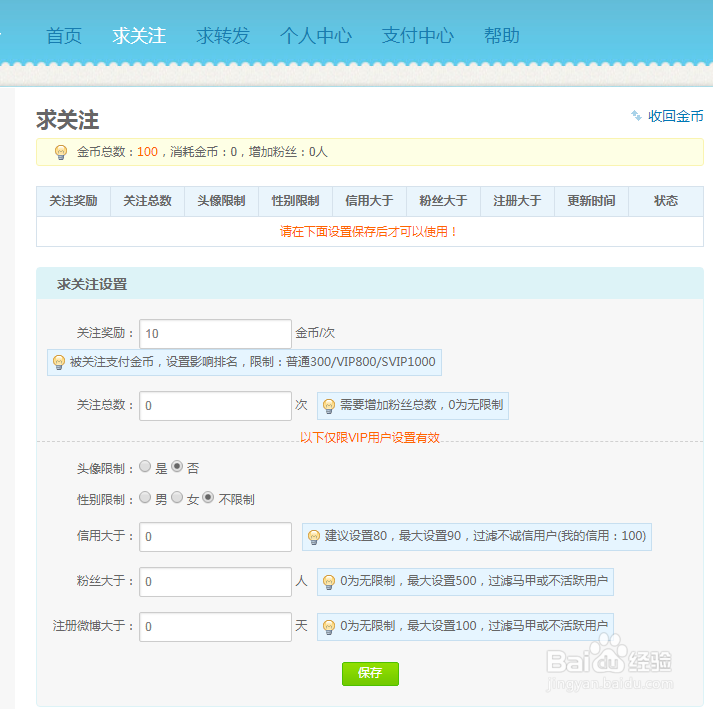Click the 金币/次 unit label

315,333
